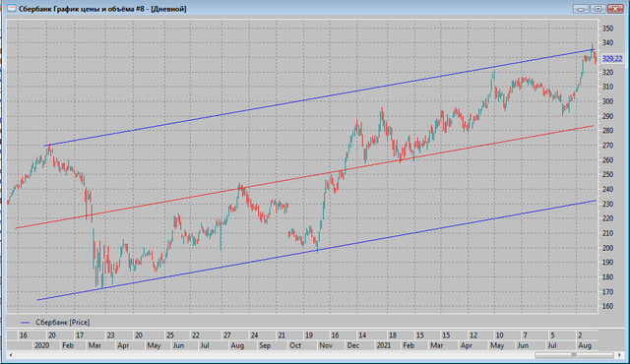Click the Oct month label
Viewport: 630px width, 364px height.
coord(295,345)
